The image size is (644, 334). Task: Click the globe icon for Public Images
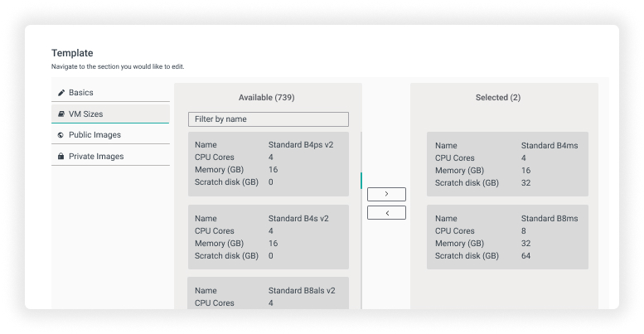(x=61, y=135)
